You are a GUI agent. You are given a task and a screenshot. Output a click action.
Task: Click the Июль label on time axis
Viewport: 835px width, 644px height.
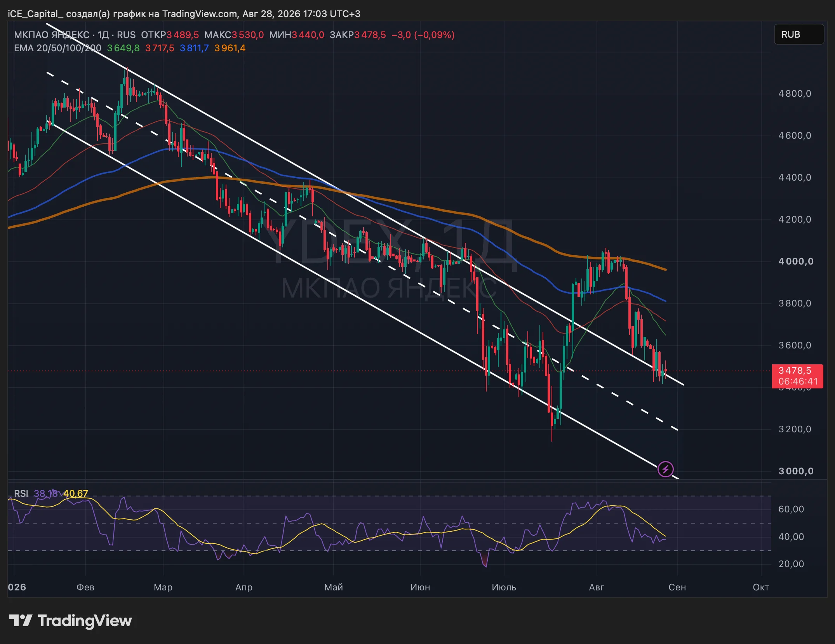pyautogui.click(x=504, y=587)
